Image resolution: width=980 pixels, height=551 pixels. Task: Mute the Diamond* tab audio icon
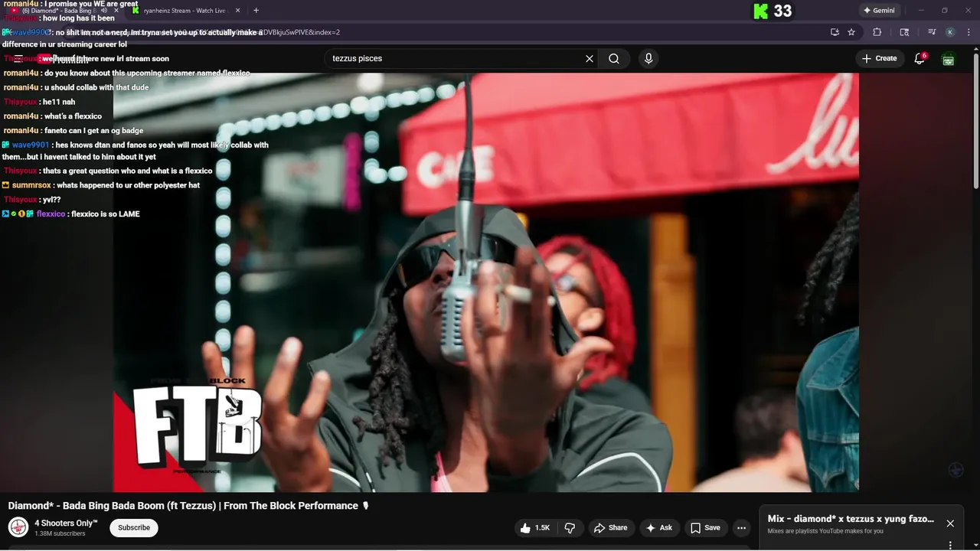pyautogui.click(x=103, y=11)
